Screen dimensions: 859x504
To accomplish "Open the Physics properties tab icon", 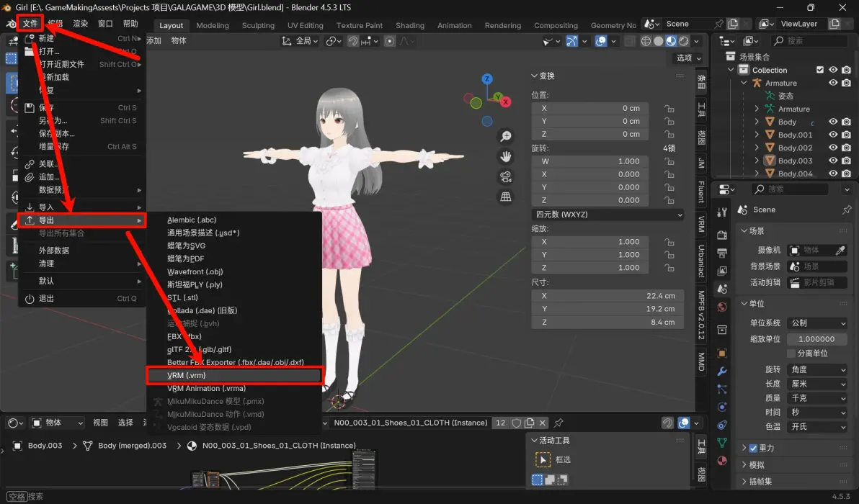I will pyautogui.click(x=722, y=407).
